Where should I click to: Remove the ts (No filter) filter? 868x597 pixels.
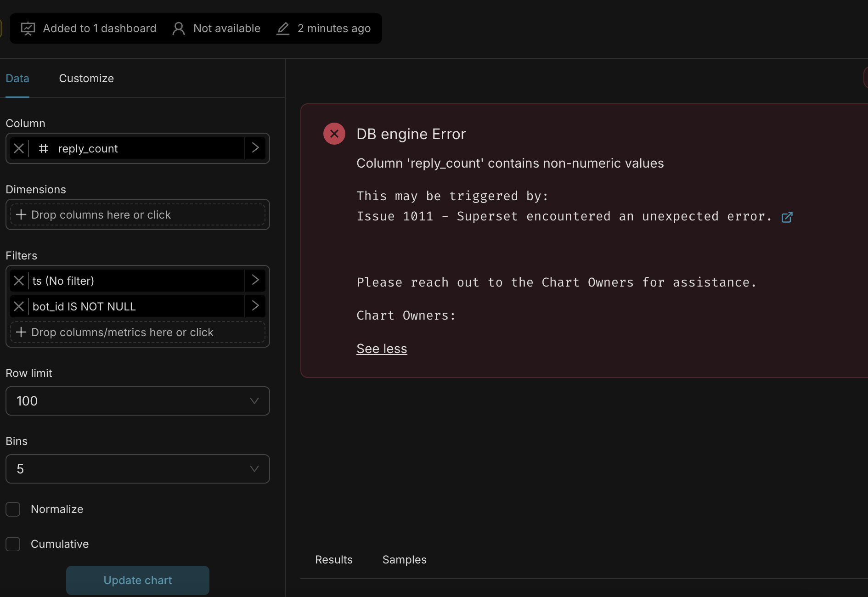(x=19, y=281)
